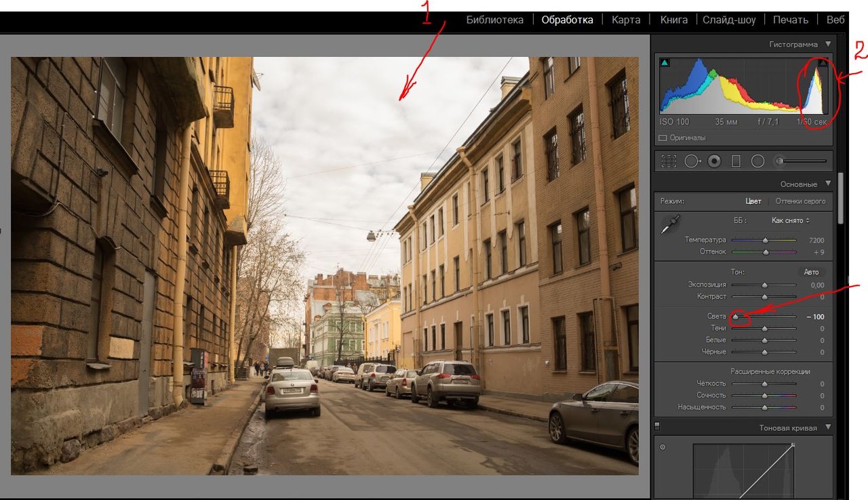Adjust the Оттенок slider
868x500 pixels.
point(764,252)
